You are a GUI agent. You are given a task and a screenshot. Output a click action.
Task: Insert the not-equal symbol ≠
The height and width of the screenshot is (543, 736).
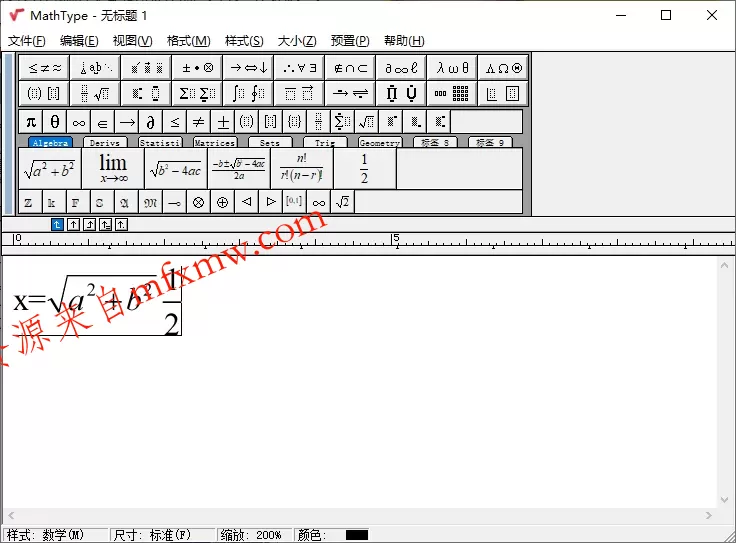199,122
